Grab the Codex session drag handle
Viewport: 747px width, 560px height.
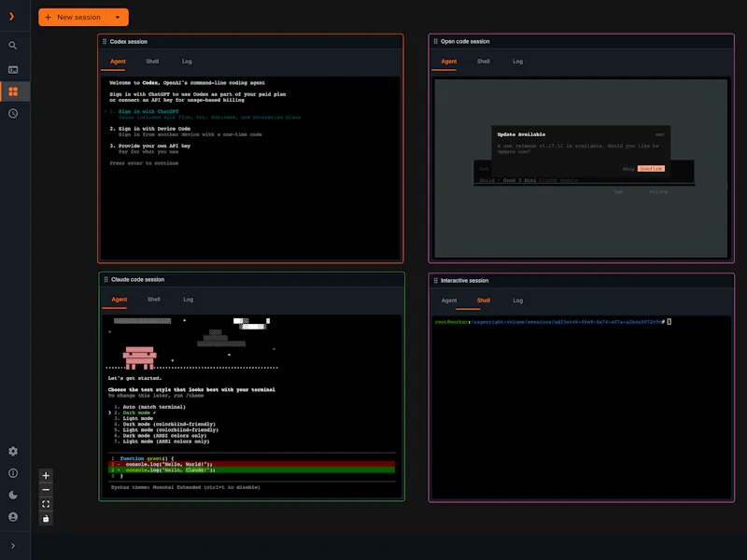pyautogui.click(x=105, y=41)
